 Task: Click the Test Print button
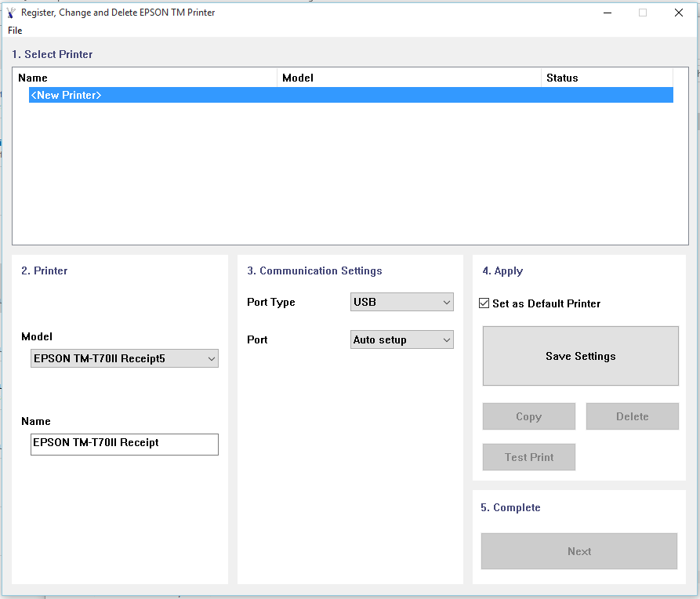[529, 457]
